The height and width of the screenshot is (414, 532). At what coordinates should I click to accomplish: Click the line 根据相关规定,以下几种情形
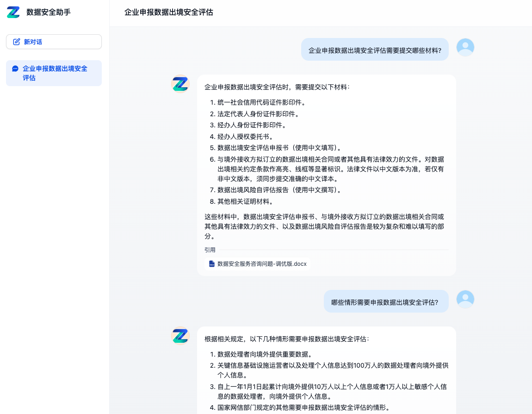[x=287, y=339]
